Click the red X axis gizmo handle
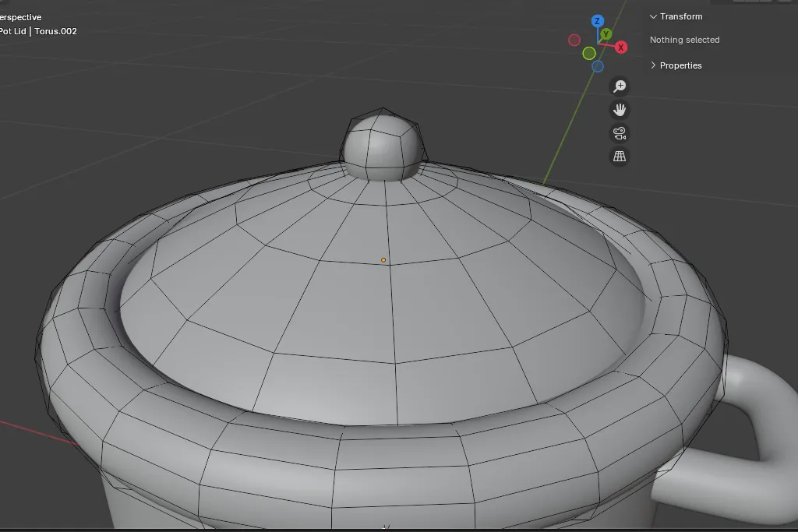This screenshot has width=798, height=532. [621, 48]
